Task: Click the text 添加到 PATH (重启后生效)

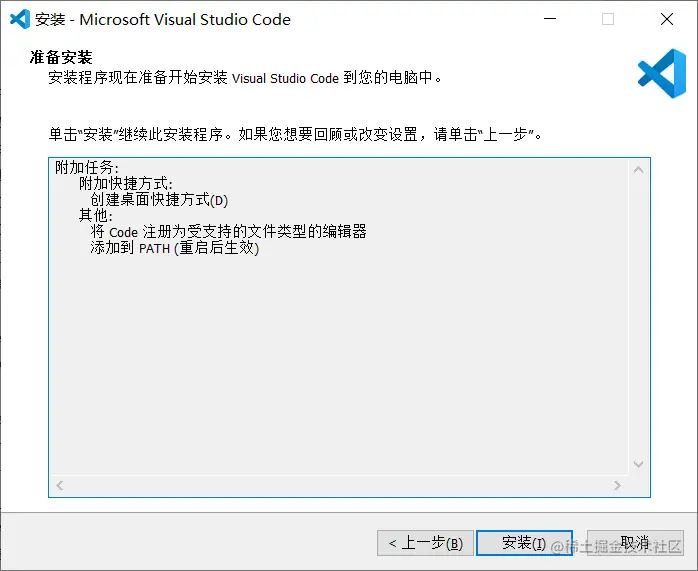Action: 175,248
